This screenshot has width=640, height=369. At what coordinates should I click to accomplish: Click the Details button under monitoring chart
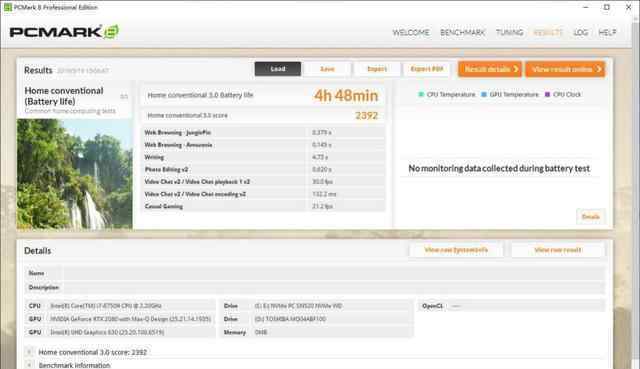591,216
